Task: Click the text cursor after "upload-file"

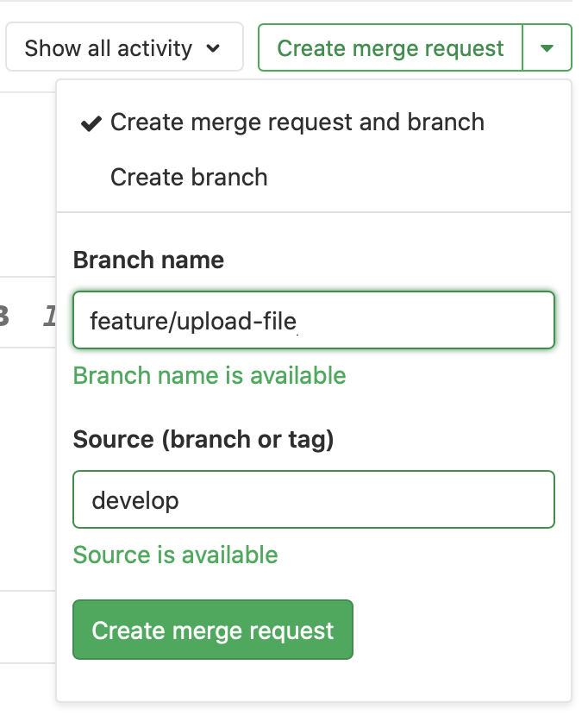Action: coord(298,323)
